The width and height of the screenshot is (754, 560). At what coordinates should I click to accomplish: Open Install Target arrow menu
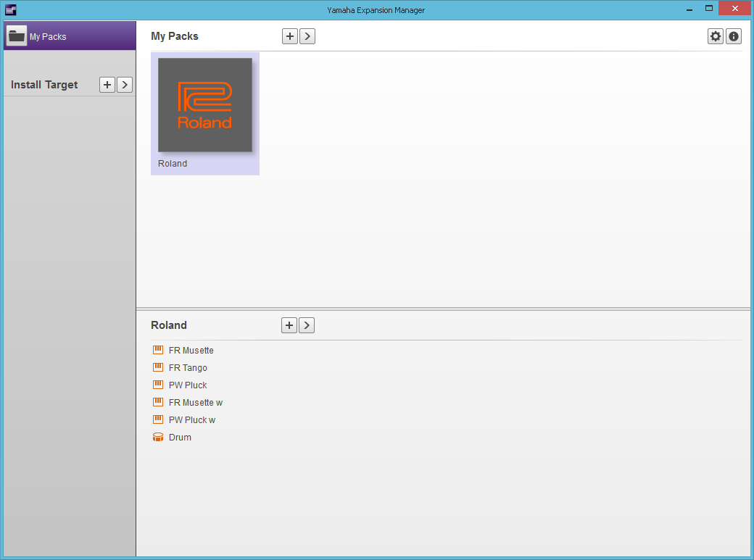(x=125, y=85)
